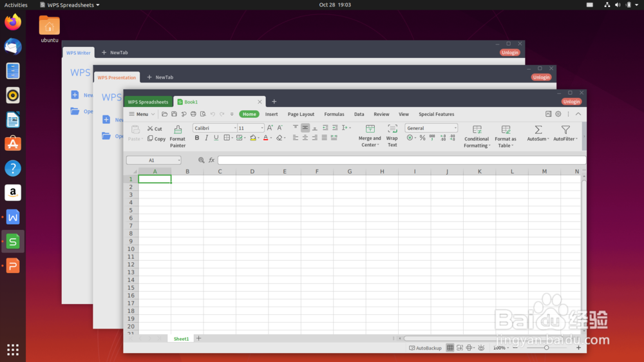Open the Name Box A1 dropdown
644x362 pixels.
pyautogui.click(x=179, y=160)
